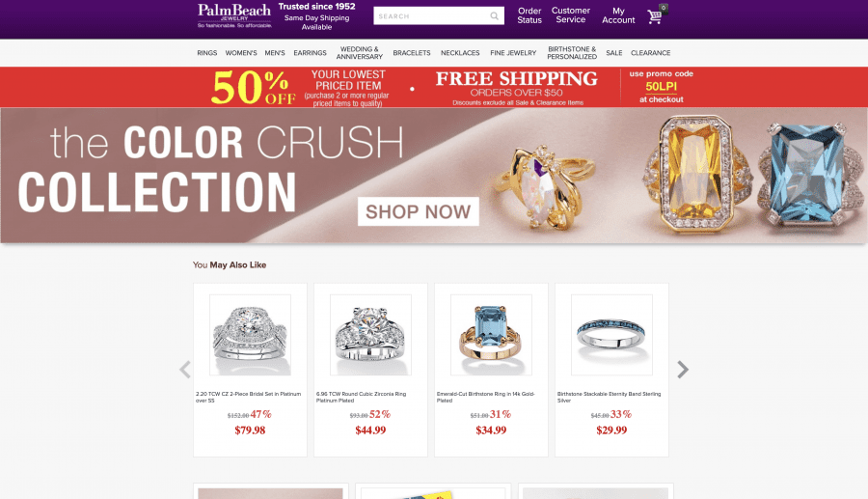Open the Earrings category
Screen dimensions: 868x499
310,53
